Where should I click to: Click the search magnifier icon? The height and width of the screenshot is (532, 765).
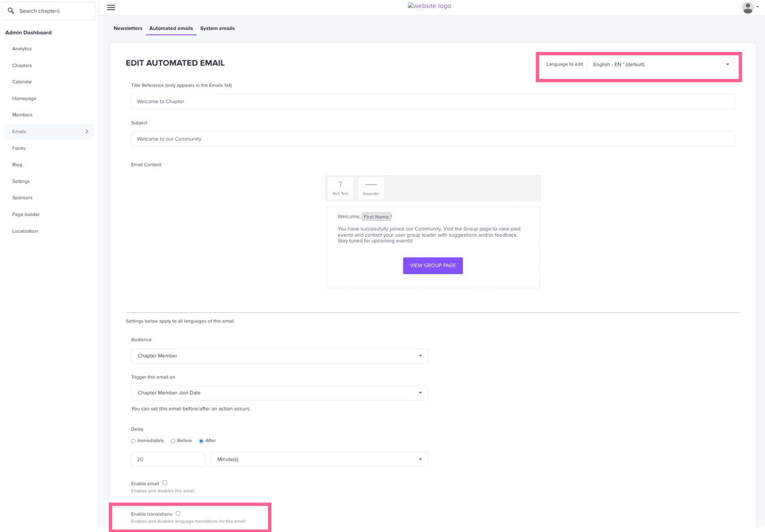pyautogui.click(x=11, y=11)
